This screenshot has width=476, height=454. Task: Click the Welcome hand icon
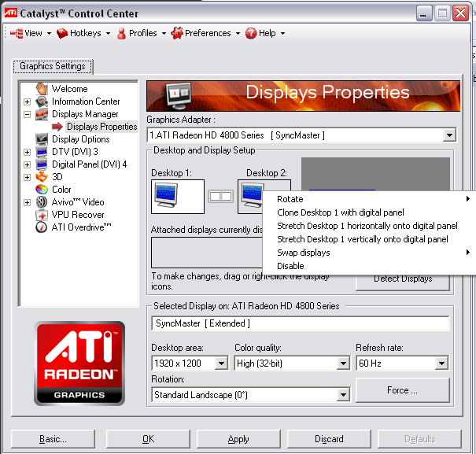pos(42,89)
